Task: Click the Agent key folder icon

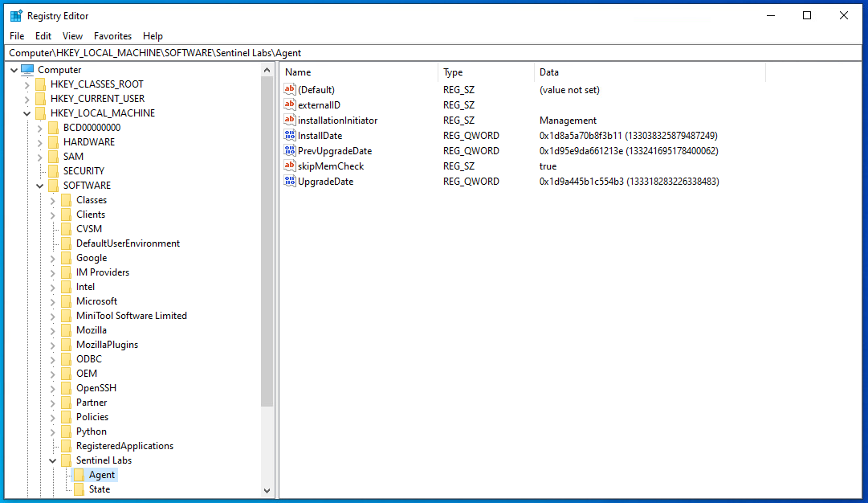Action: point(79,475)
